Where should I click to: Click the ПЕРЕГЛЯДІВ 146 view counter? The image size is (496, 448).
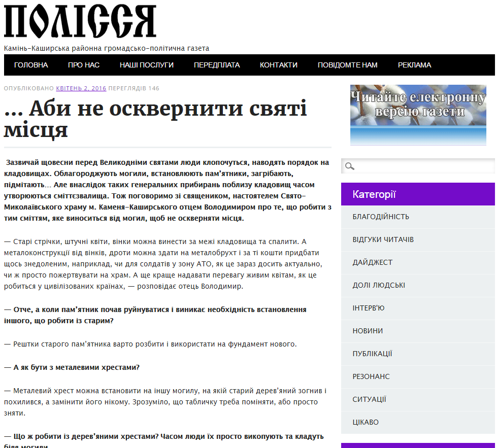pos(134,88)
